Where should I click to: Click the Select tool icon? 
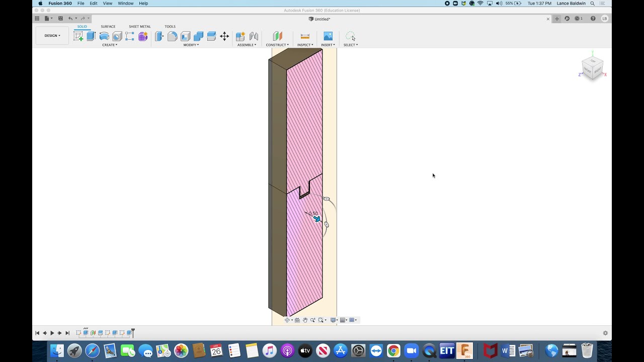point(350,36)
